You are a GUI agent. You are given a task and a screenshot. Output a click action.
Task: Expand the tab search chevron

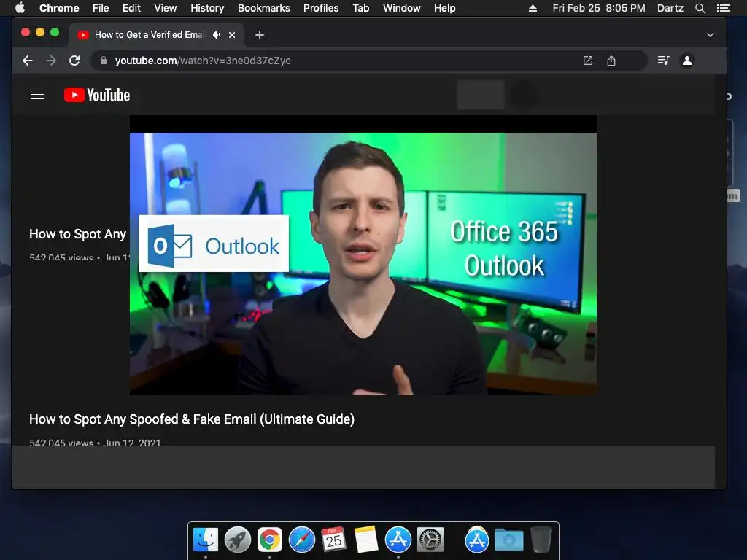pyautogui.click(x=711, y=35)
